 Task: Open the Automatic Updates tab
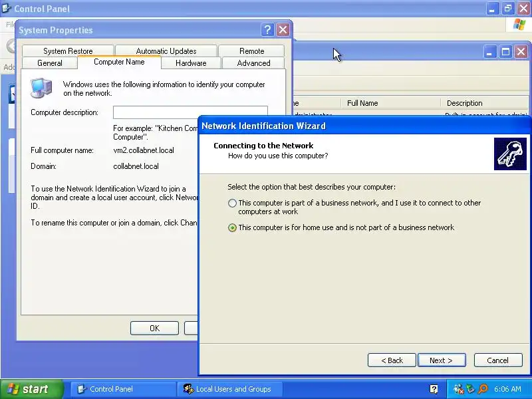(x=166, y=51)
